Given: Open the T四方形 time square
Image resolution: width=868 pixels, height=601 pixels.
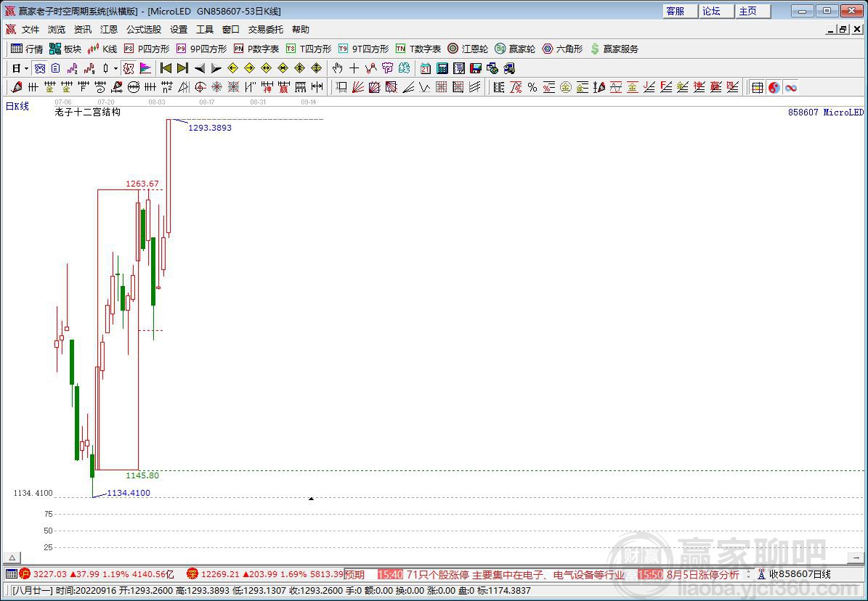Looking at the screenshot, I should pyautogui.click(x=308, y=49).
